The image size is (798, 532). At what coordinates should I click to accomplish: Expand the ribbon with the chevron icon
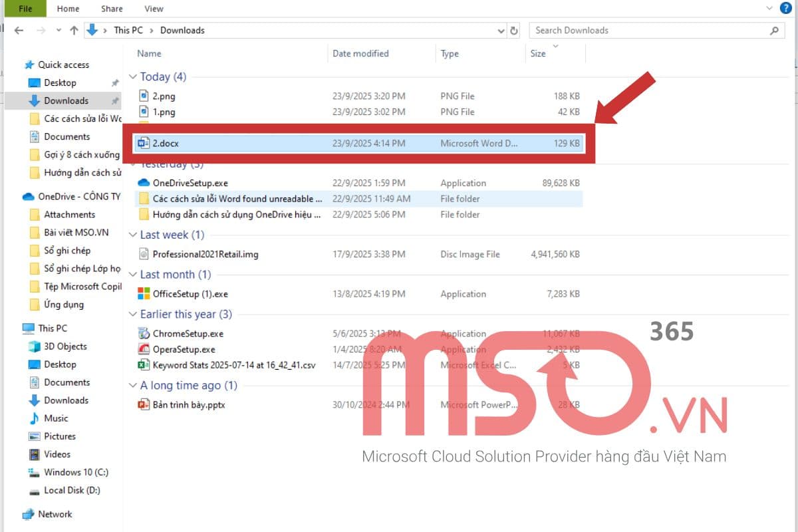click(770, 8)
